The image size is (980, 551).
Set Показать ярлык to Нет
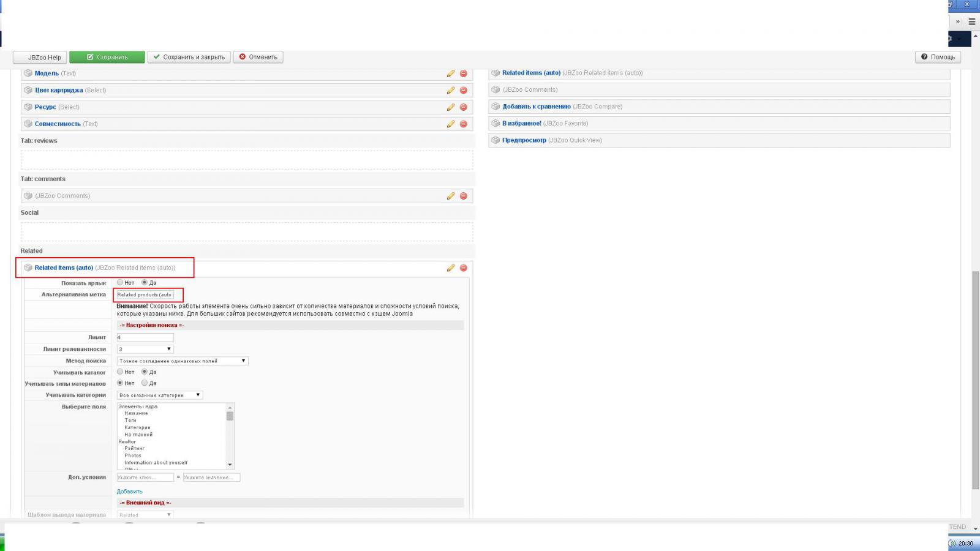[121, 283]
